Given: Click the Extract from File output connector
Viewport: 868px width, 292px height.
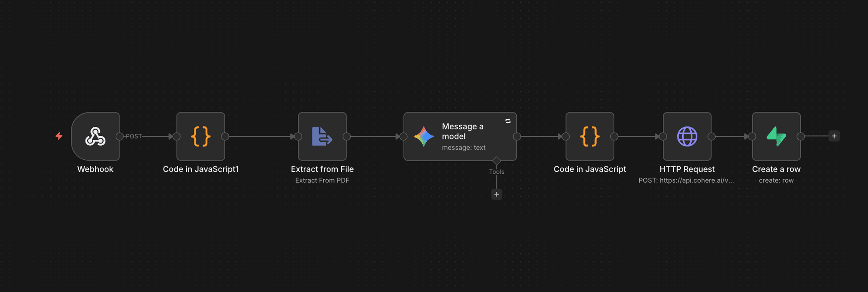Looking at the screenshot, I should point(347,136).
